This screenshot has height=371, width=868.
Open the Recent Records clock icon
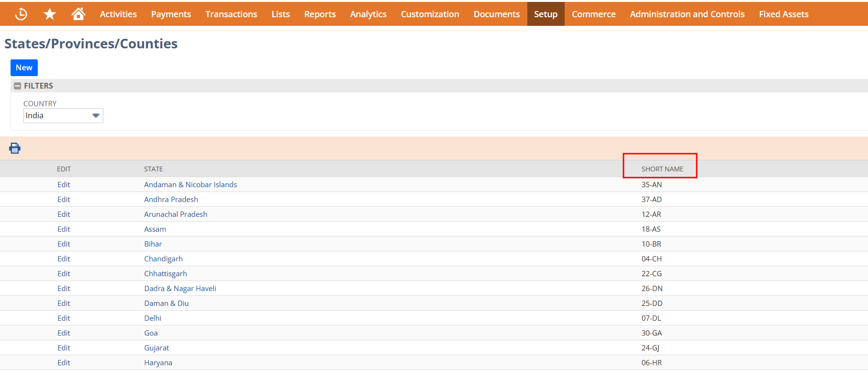[21, 14]
